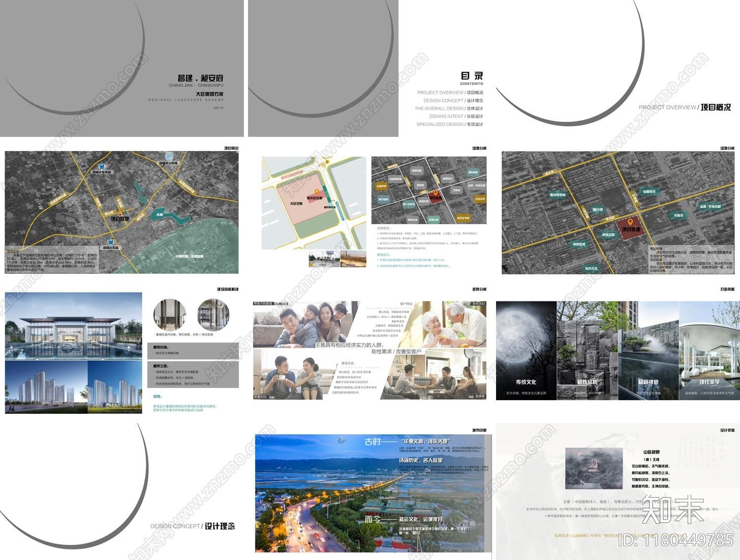Click the site plan map showing 大区范围
The width and height of the screenshot is (740, 560).
click(x=314, y=203)
